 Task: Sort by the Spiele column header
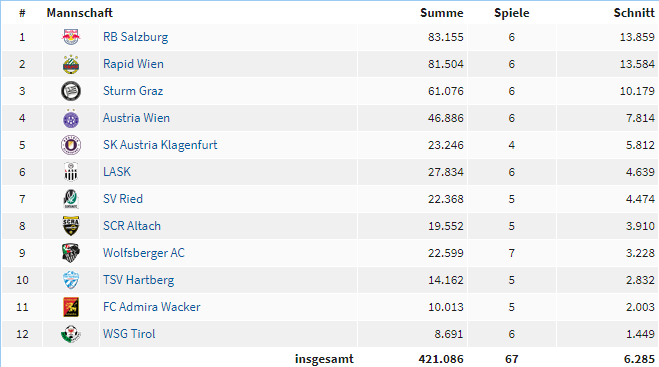511,13
